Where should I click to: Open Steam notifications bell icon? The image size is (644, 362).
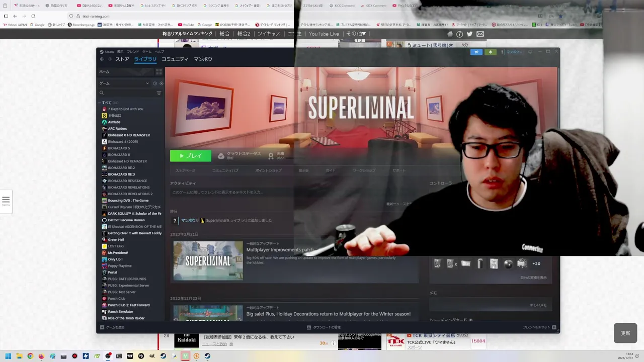(490, 52)
